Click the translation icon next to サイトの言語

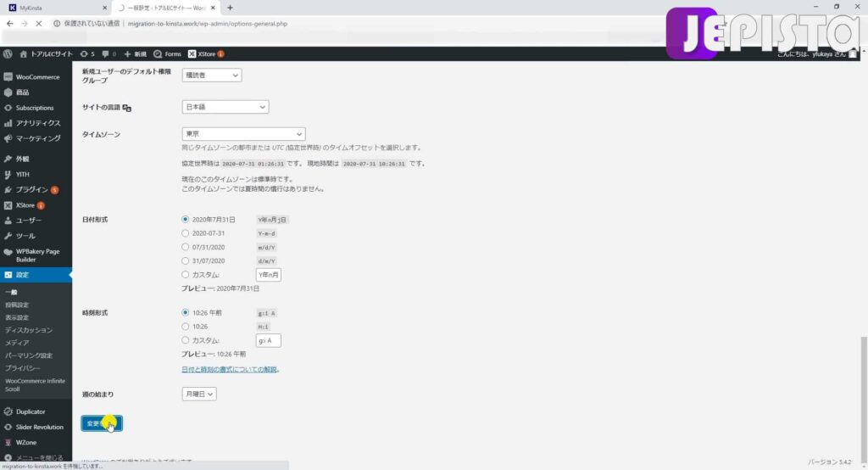pyautogui.click(x=127, y=108)
